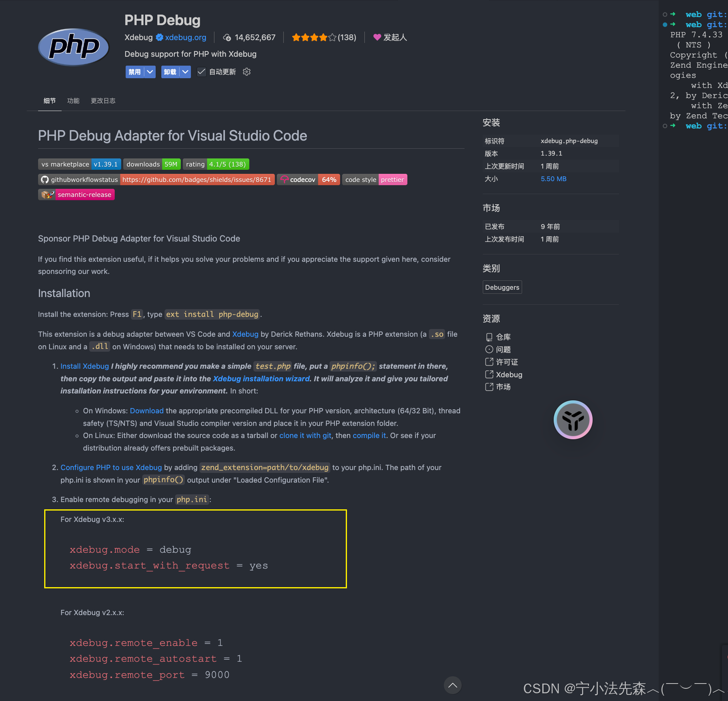Click the ext install php-debug code snippet
This screenshot has width=728, height=701.
tap(212, 314)
